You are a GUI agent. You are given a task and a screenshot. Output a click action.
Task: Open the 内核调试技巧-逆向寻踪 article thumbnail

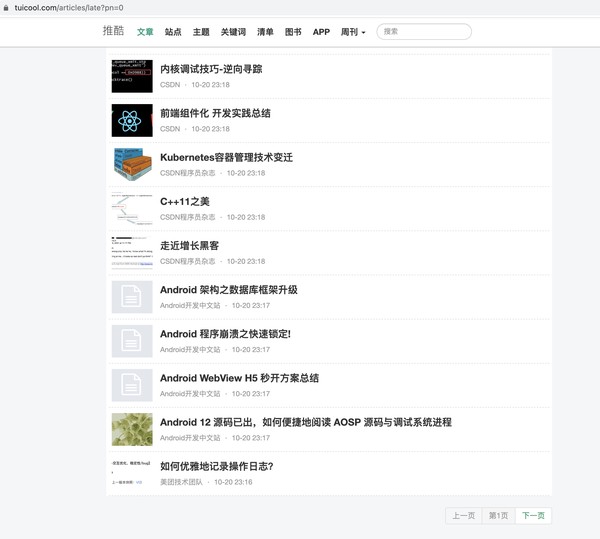(132, 76)
